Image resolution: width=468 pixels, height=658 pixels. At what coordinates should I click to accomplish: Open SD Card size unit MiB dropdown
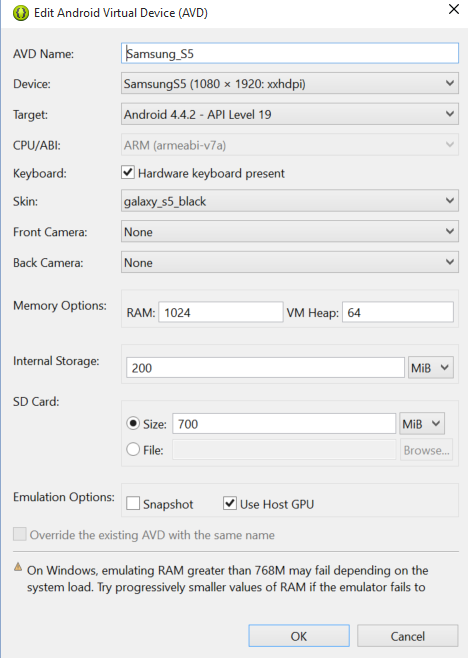[x=422, y=423]
